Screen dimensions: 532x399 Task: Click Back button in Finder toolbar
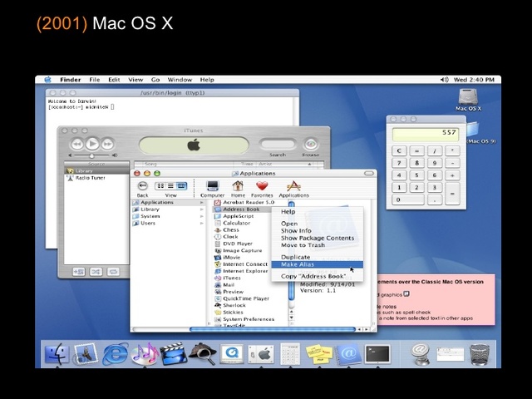pos(142,189)
